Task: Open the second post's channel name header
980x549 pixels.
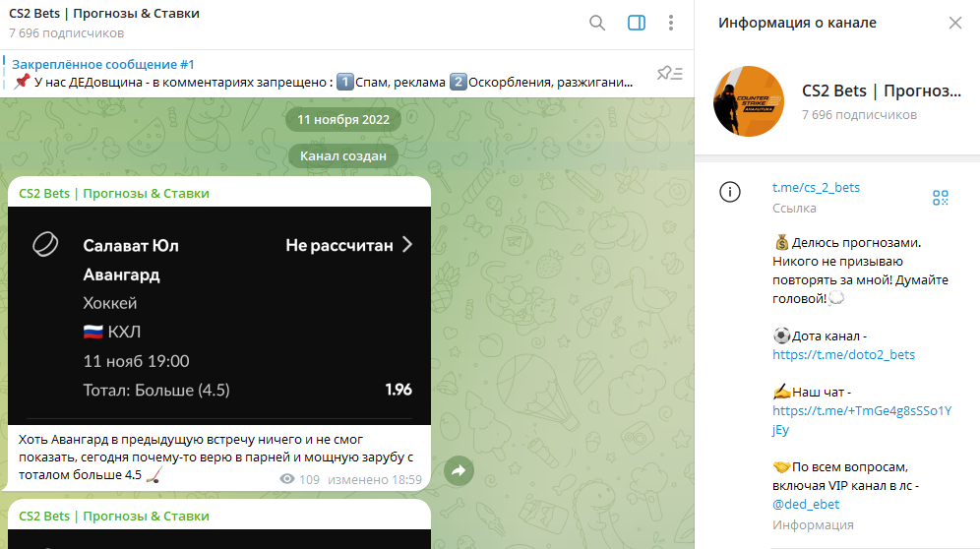Action: pos(114,516)
